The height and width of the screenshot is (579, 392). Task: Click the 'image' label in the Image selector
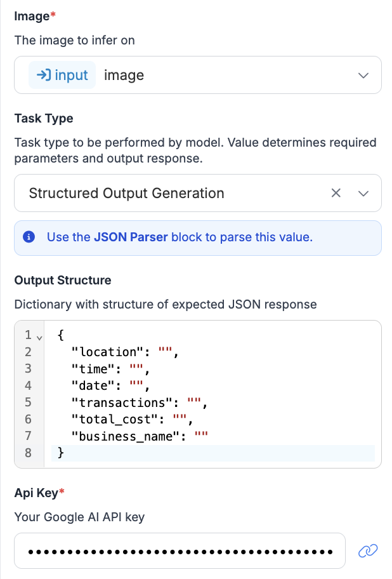click(124, 75)
